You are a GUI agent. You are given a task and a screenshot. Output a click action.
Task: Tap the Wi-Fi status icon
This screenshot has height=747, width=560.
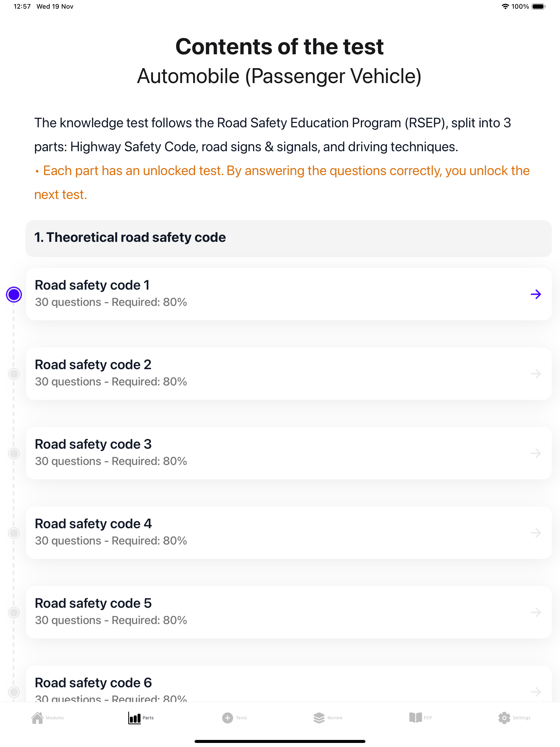505,6
